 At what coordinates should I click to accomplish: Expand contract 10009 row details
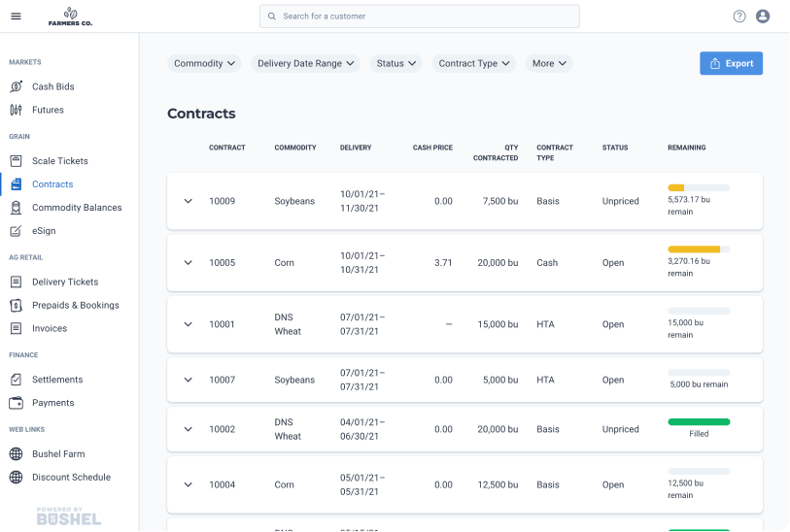188,201
